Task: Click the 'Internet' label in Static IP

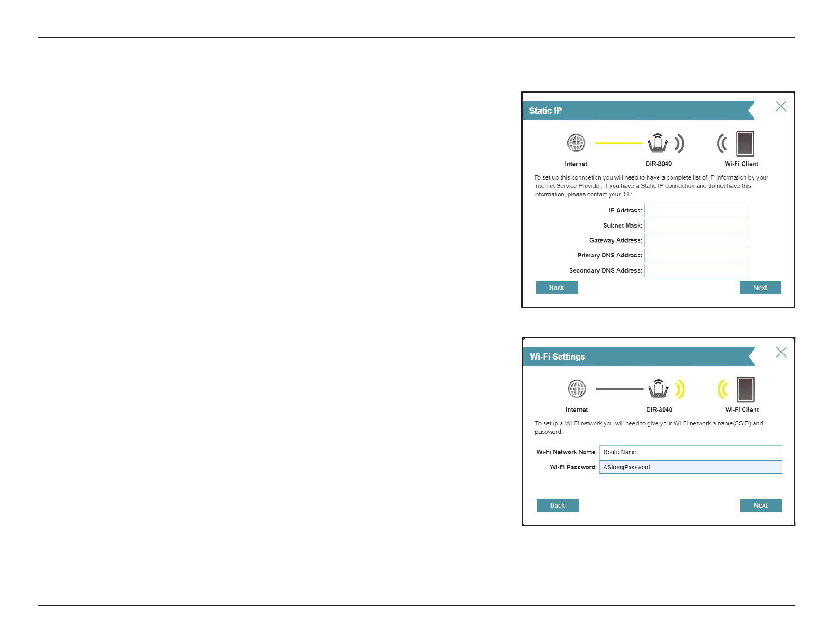Action: point(576,164)
